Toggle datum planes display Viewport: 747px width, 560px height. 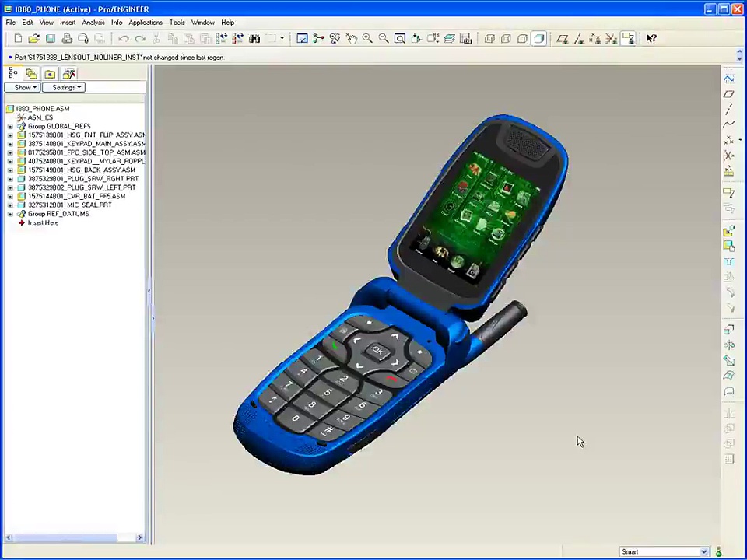pyautogui.click(x=563, y=38)
